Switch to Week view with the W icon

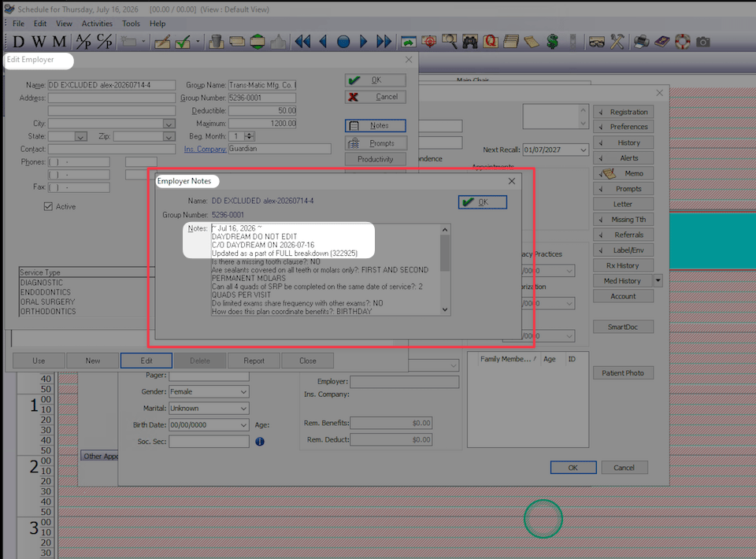tap(39, 42)
